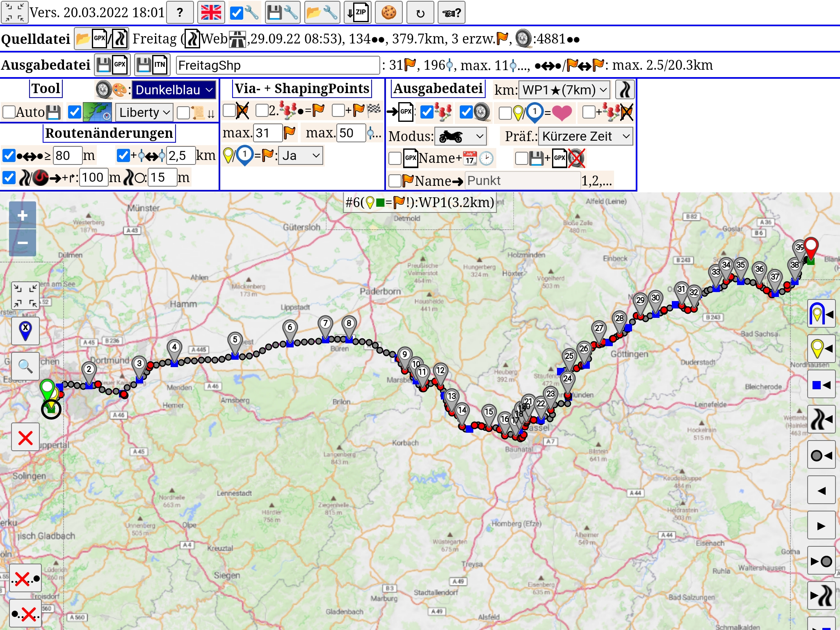Open the Dunkelblau color dropdown

(174, 90)
